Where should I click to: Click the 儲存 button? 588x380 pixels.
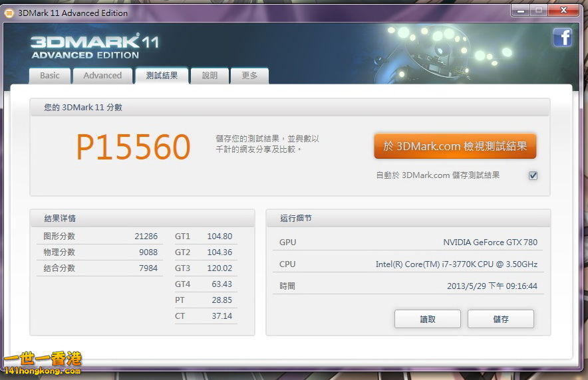[x=500, y=319]
